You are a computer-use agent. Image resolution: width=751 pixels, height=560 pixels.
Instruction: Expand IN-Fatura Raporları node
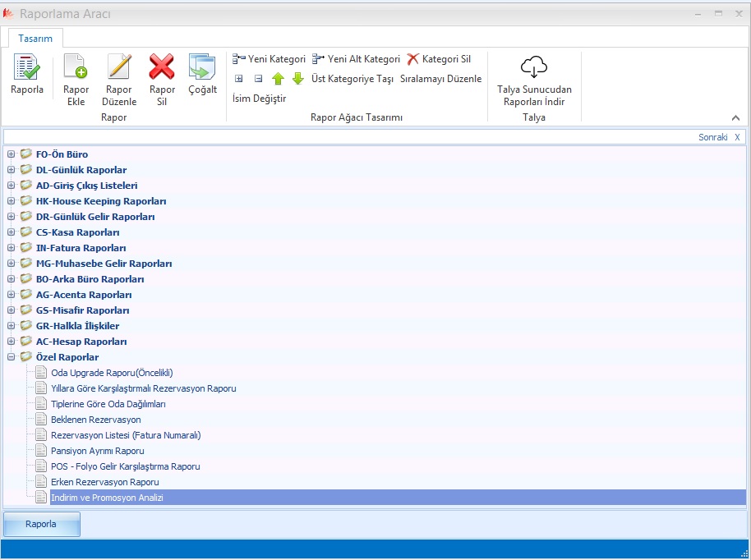[11, 248]
